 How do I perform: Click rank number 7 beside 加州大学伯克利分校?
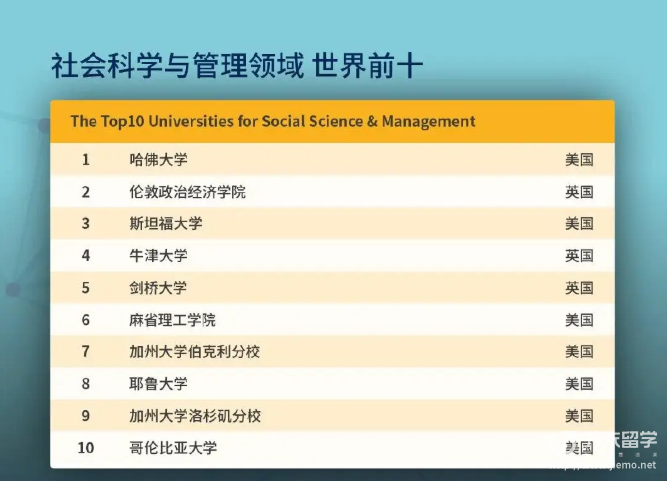point(86,352)
